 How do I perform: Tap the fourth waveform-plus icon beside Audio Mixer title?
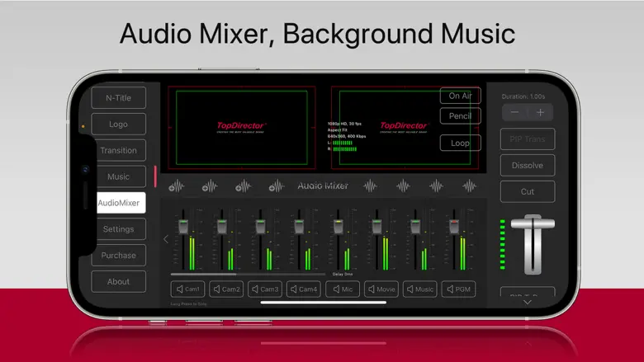click(x=277, y=186)
